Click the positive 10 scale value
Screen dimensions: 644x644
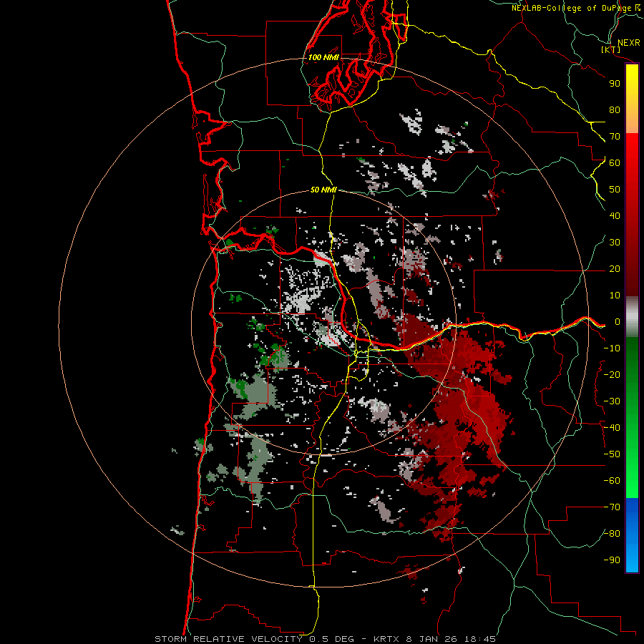pos(615,296)
